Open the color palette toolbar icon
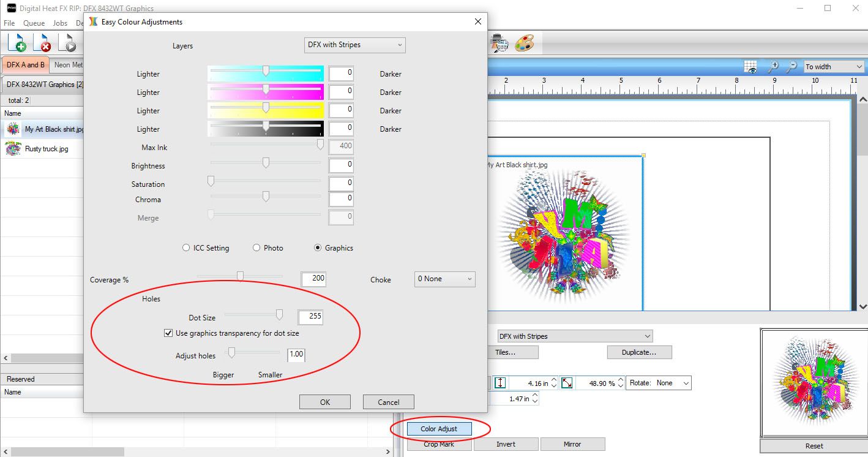868x457 pixels. click(524, 43)
